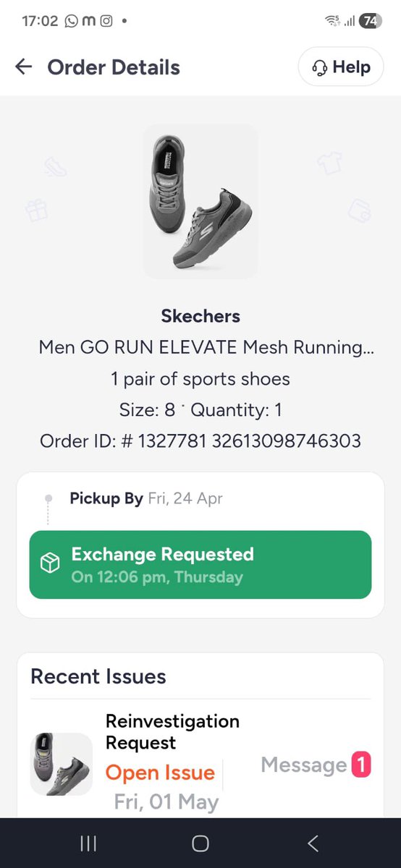Viewport: 401px width, 868px height.
Task: Tap the back arrow icon
Action: pyautogui.click(x=24, y=67)
